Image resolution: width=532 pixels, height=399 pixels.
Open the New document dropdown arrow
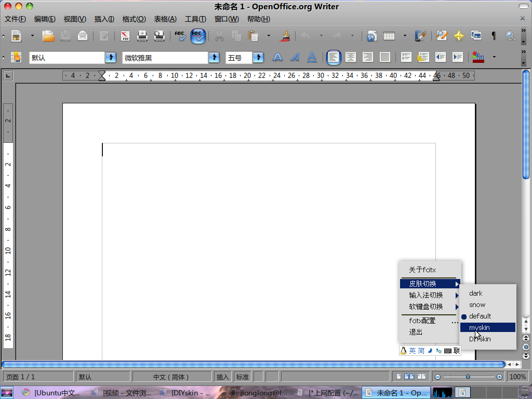click(32, 36)
